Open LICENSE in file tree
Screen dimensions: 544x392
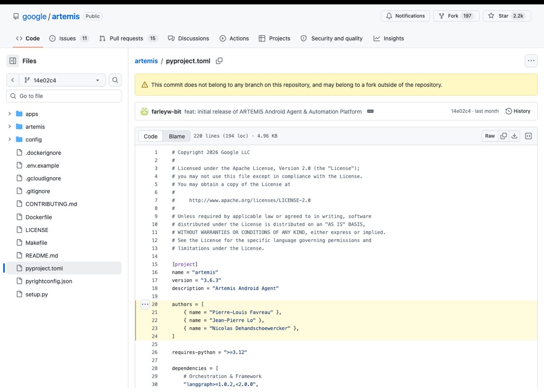37,230
